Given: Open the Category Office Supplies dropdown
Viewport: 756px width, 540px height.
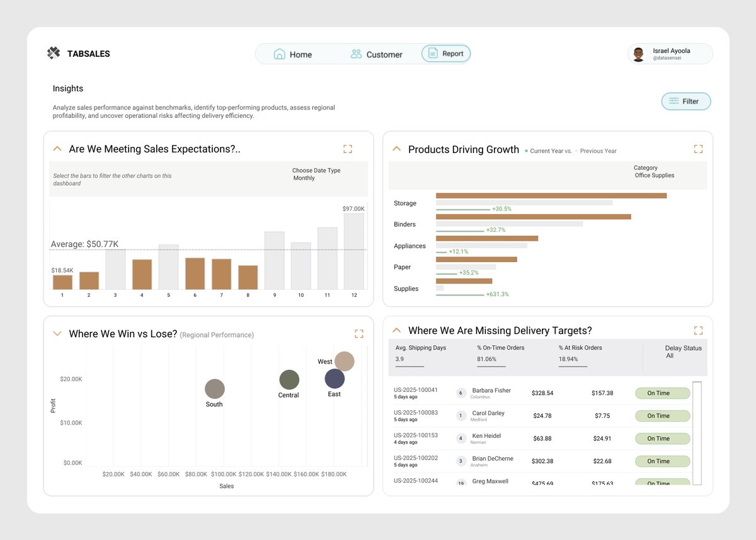Looking at the screenshot, I should [655, 172].
